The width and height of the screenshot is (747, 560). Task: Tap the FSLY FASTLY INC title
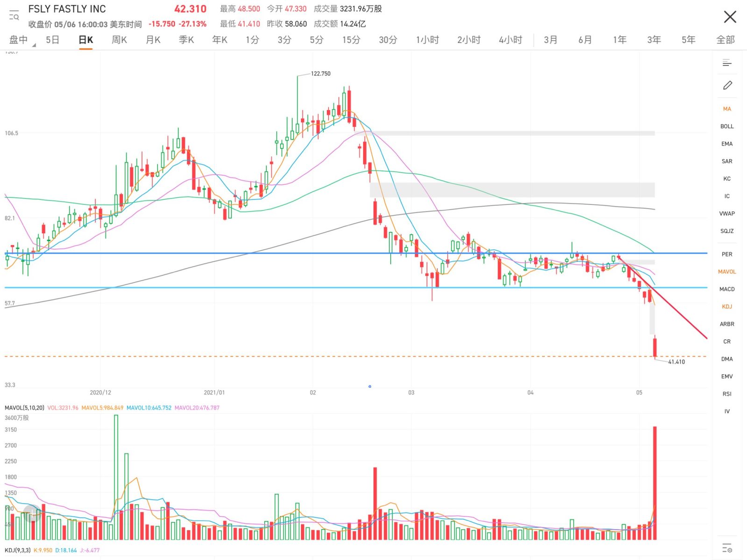[x=67, y=9]
